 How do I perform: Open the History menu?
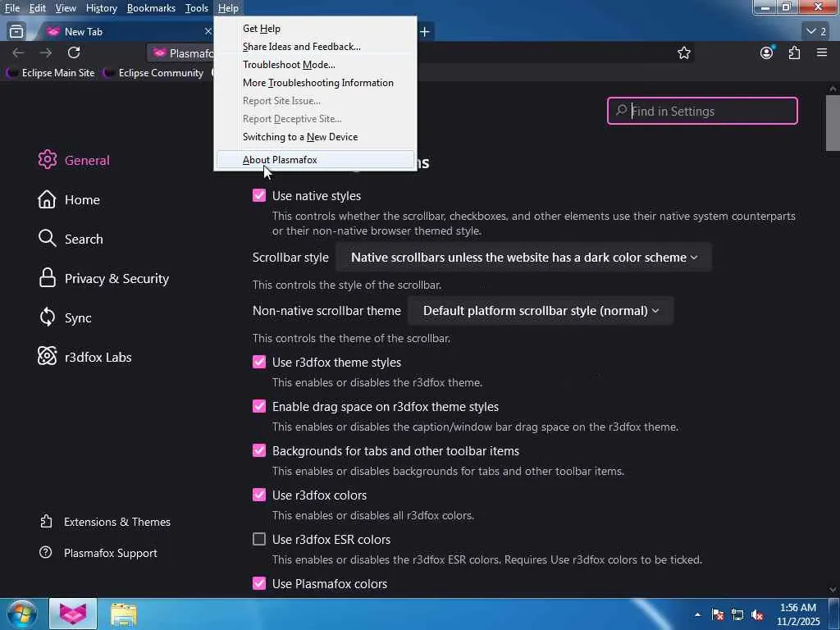pos(101,8)
